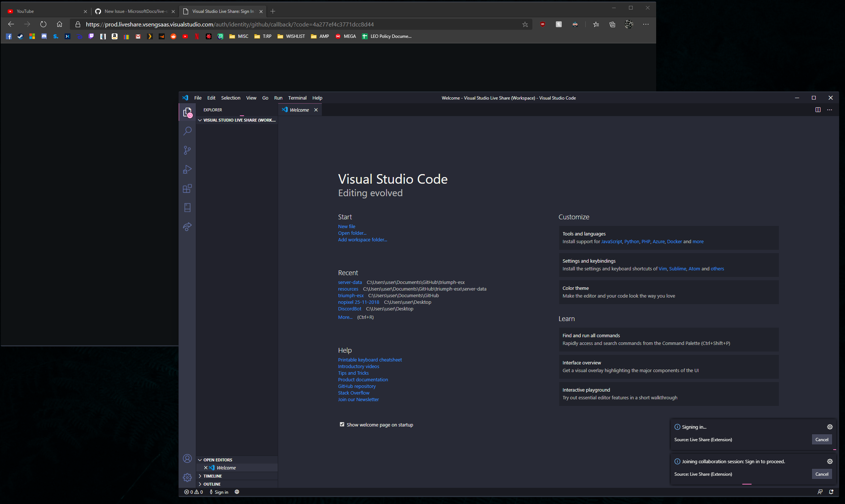845x504 pixels.
Task: Click the 'Open folder...' link
Action: [x=352, y=233]
